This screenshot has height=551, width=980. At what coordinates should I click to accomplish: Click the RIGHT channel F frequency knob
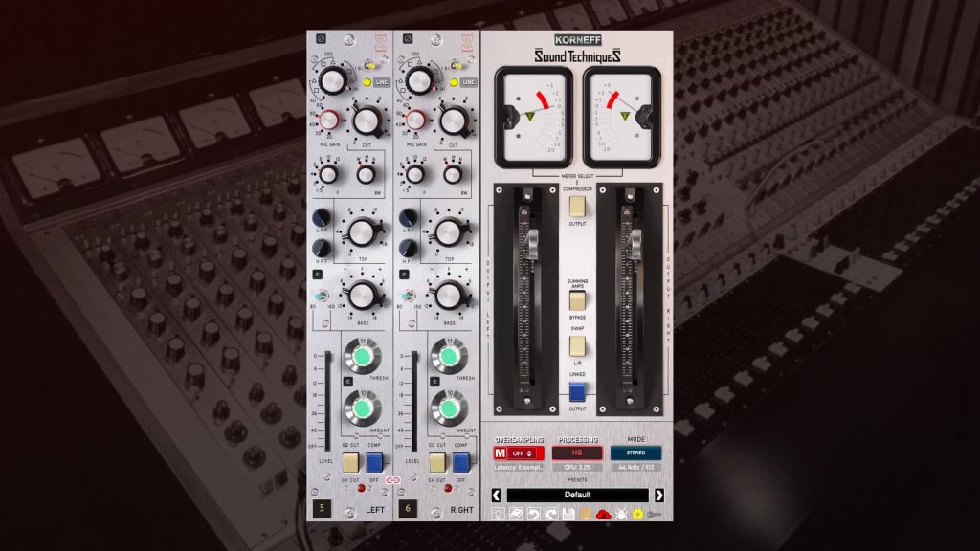415,174
